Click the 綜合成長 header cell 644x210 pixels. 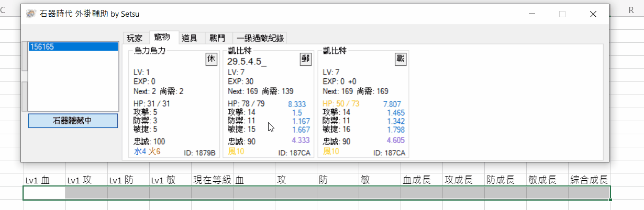(x=589, y=180)
